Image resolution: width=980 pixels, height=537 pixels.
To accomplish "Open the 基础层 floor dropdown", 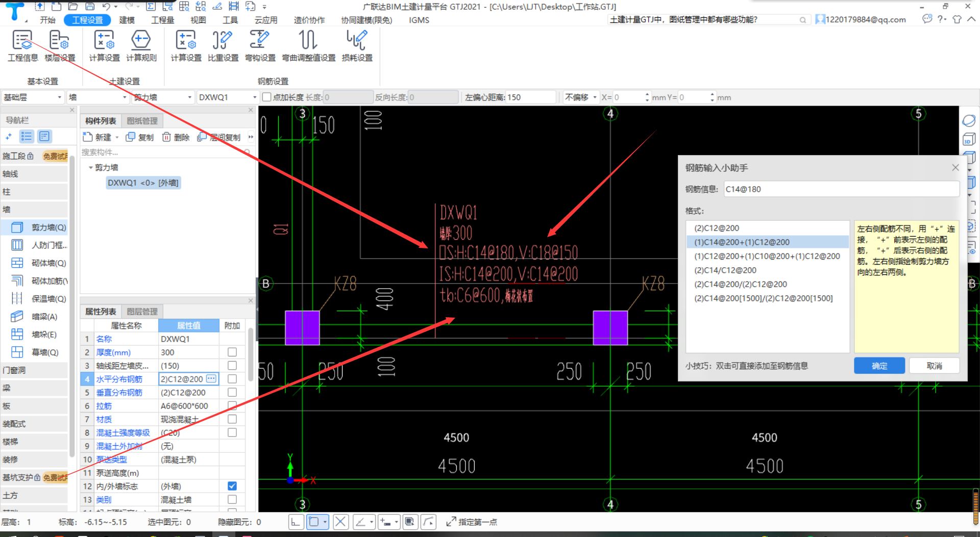I will click(x=33, y=97).
